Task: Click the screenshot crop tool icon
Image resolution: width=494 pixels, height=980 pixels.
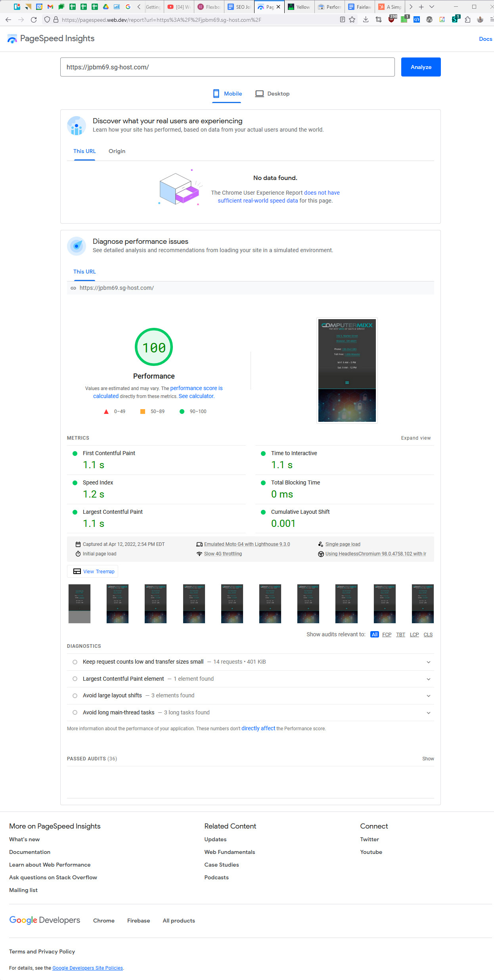Action: pos(379,19)
